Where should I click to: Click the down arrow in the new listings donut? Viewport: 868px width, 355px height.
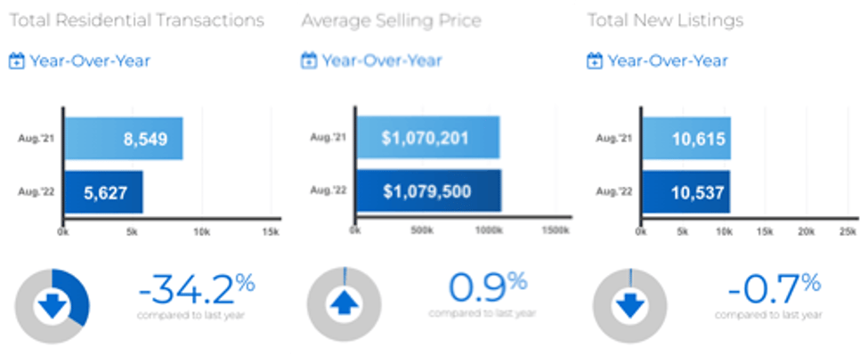coord(629,305)
